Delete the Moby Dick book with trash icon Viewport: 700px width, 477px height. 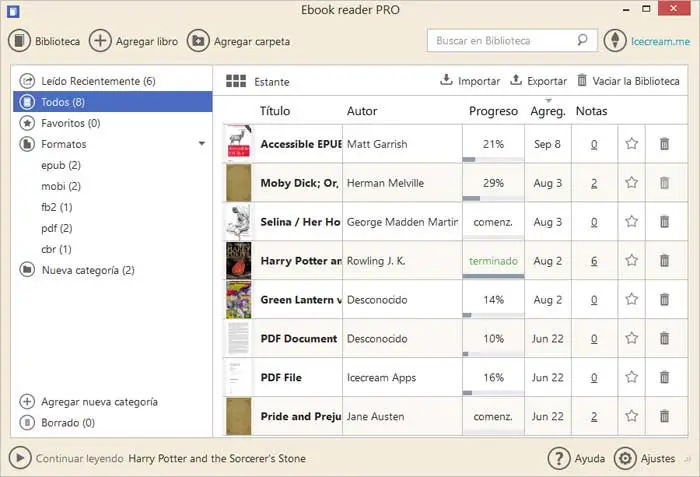pyautogui.click(x=664, y=183)
